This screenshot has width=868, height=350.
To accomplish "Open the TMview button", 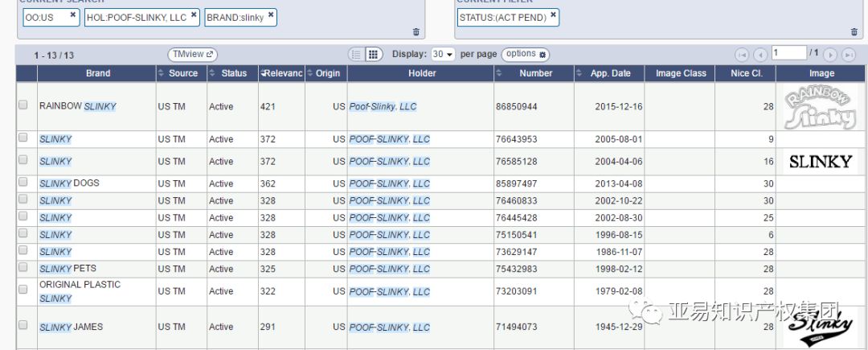I will pyautogui.click(x=193, y=54).
